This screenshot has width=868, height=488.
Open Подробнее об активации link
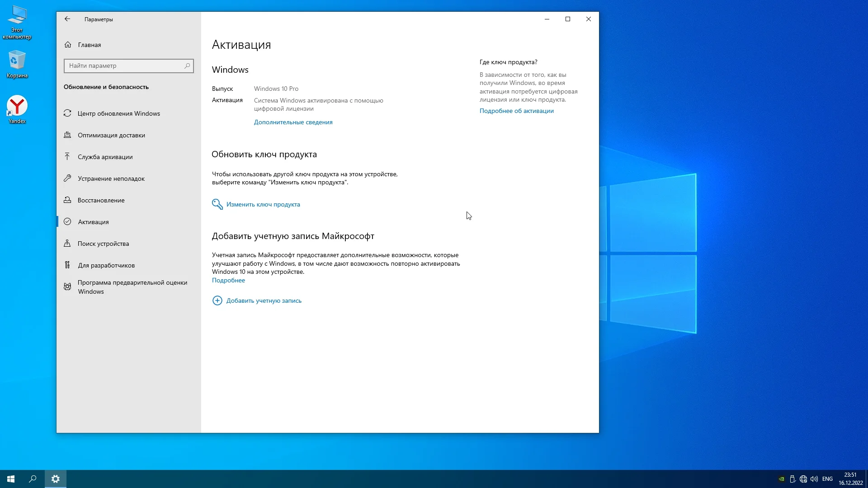click(516, 111)
